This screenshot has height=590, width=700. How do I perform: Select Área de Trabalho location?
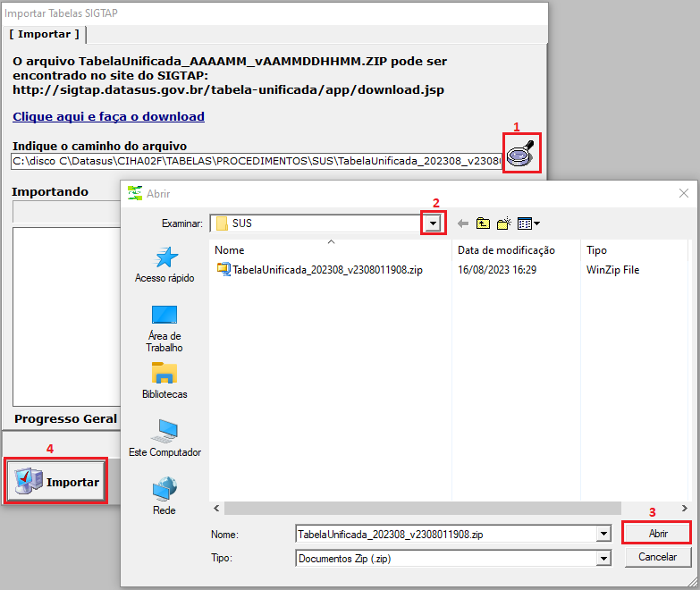[x=164, y=328]
